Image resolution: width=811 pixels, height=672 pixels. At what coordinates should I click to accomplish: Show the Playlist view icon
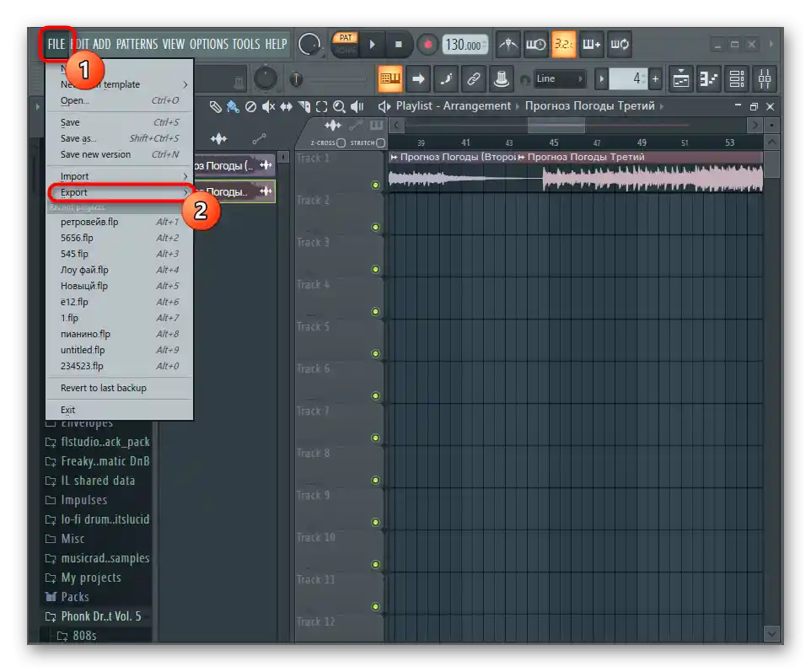(681, 79)
